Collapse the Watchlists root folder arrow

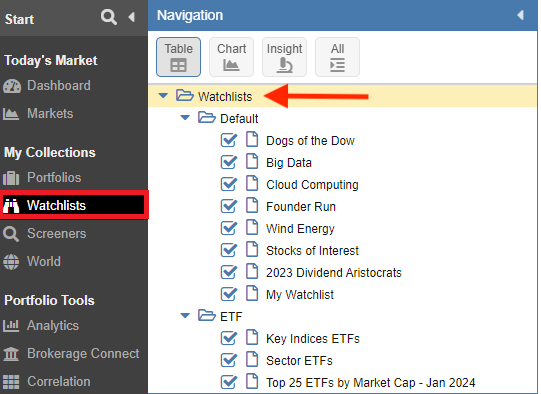click(x=163, y=96)
